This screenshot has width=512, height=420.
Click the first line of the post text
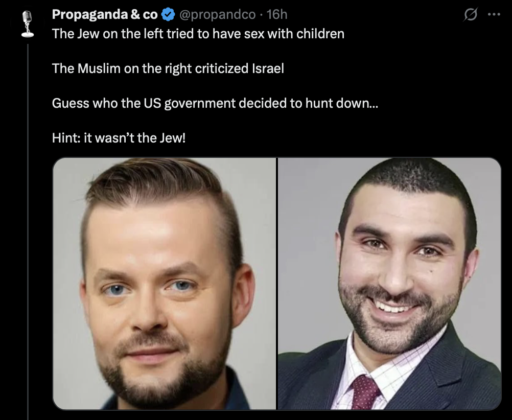(x=198, y=34)
